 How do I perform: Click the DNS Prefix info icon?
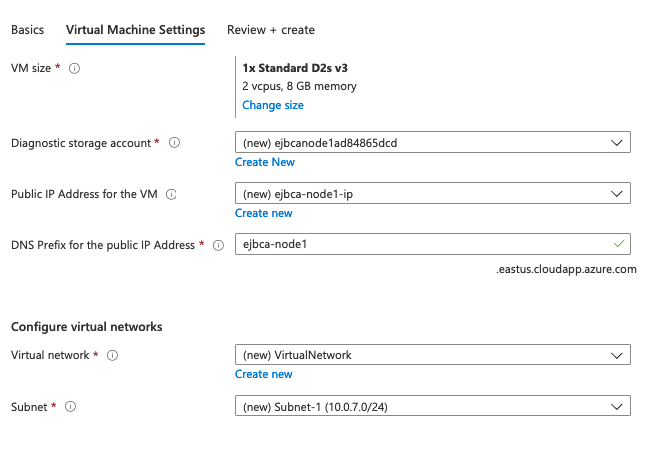click(x=218, y=245)
